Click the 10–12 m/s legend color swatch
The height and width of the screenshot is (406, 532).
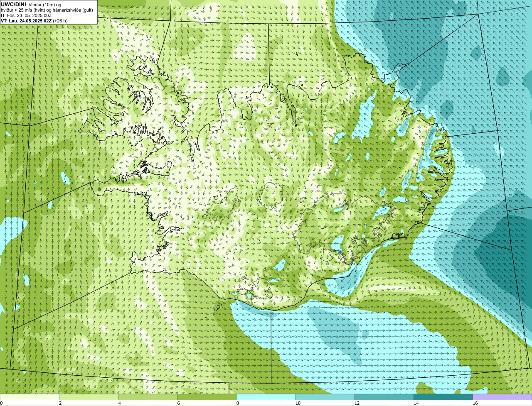click(325, 397)
